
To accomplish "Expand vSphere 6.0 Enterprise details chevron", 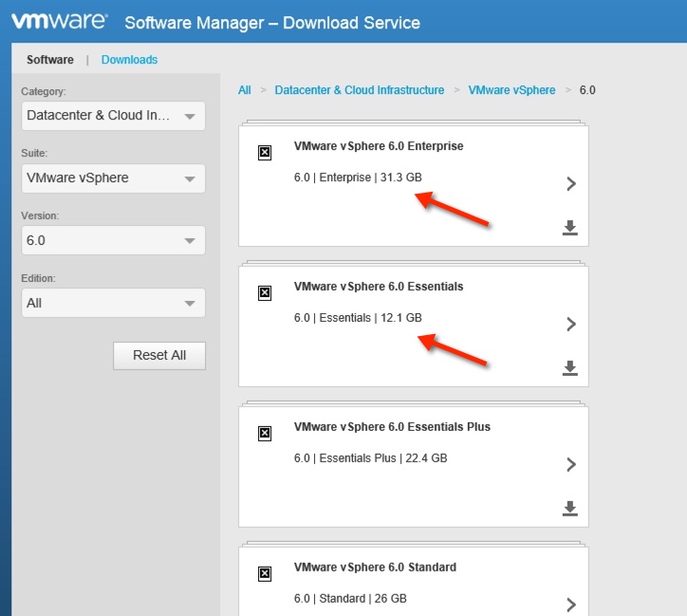I will click(571, 184).
